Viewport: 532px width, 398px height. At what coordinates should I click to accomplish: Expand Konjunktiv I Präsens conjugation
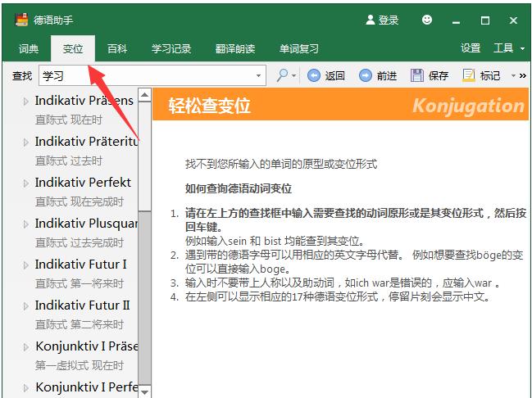click(25, 346)
